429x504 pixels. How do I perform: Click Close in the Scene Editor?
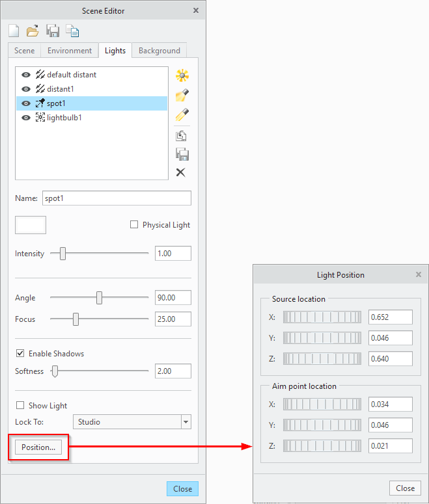click(x=182, y=488)
